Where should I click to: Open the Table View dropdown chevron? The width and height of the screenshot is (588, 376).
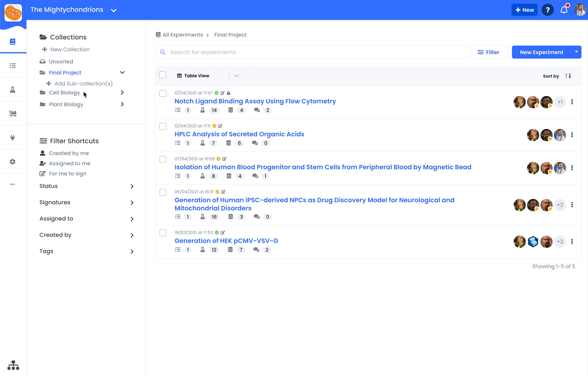(236, 76)
